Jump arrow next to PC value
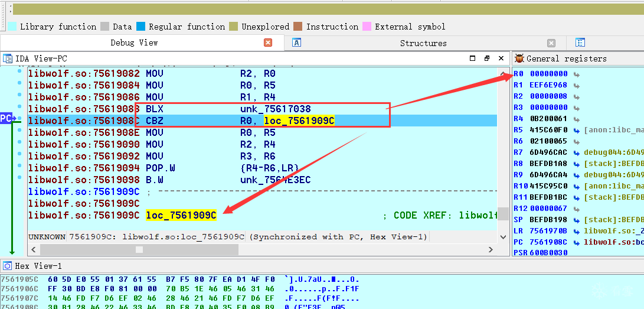The width and height of the screenshot is (644, 309). coord(576,242)
